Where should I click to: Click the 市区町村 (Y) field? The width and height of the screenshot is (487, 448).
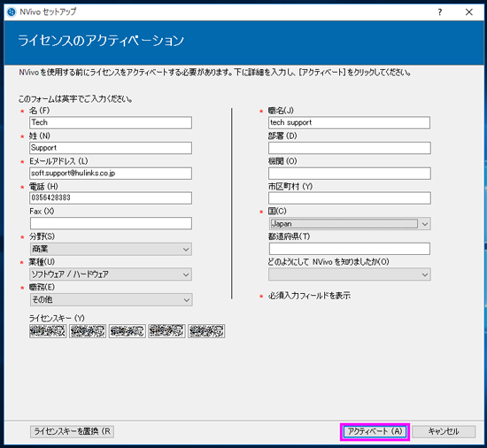tap(350, 198)
